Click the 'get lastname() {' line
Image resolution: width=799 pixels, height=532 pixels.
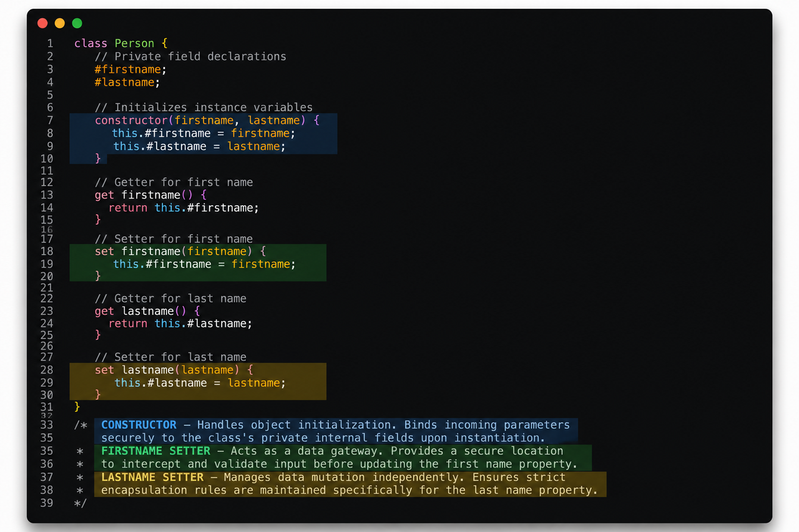click(x=147, y=311)
